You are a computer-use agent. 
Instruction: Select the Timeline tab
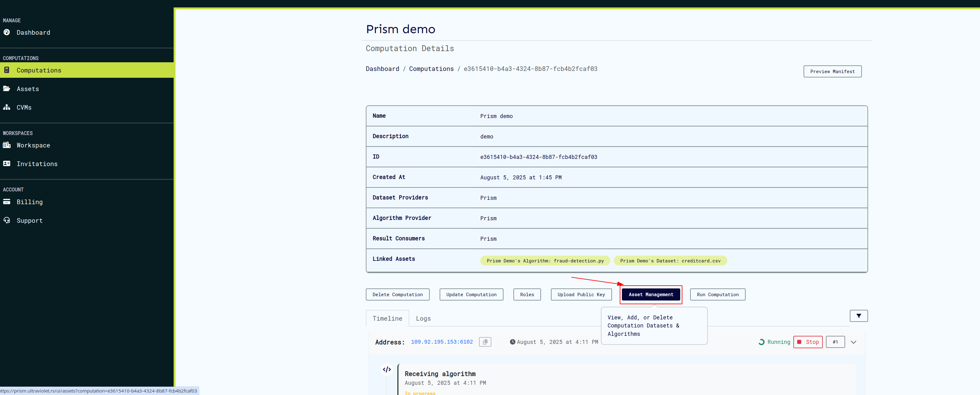click(x=387, y=318)
